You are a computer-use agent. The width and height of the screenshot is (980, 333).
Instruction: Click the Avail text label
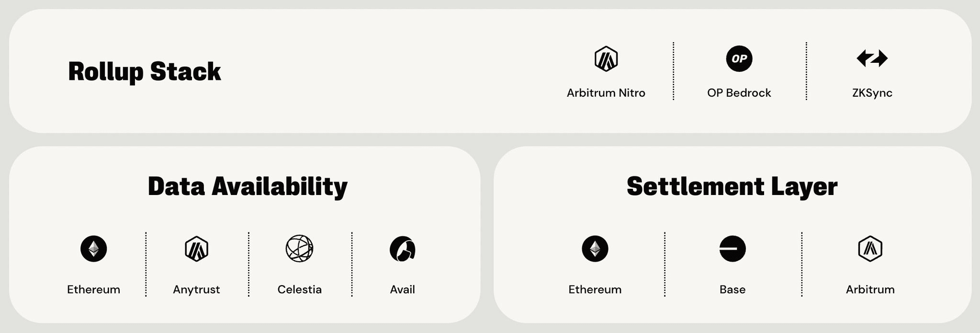(x=402, y=289)
